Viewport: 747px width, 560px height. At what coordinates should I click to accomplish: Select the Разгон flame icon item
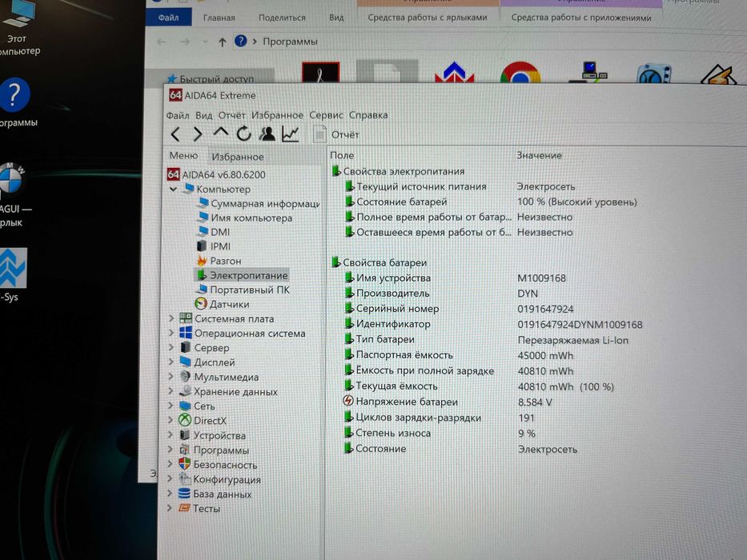202,261
